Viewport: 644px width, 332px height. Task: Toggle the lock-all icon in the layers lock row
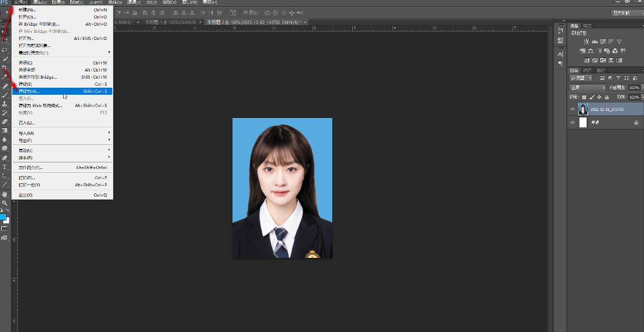[x=608, y=97]
